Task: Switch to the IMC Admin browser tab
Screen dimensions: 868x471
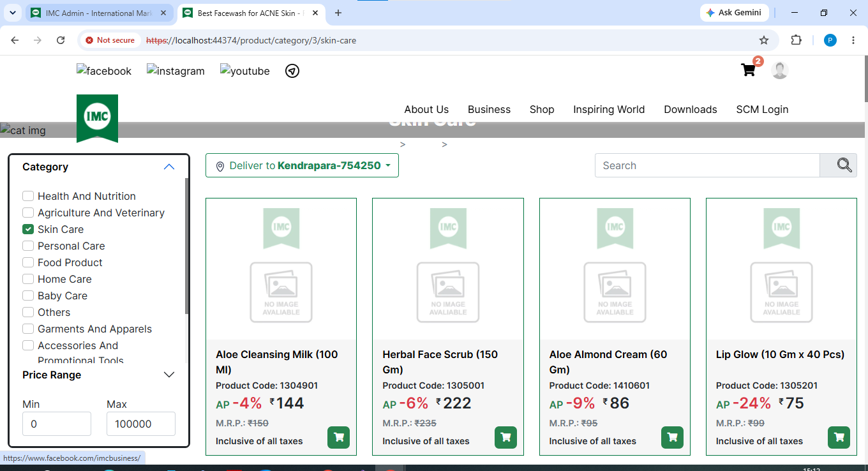Action: pos(100,13)
